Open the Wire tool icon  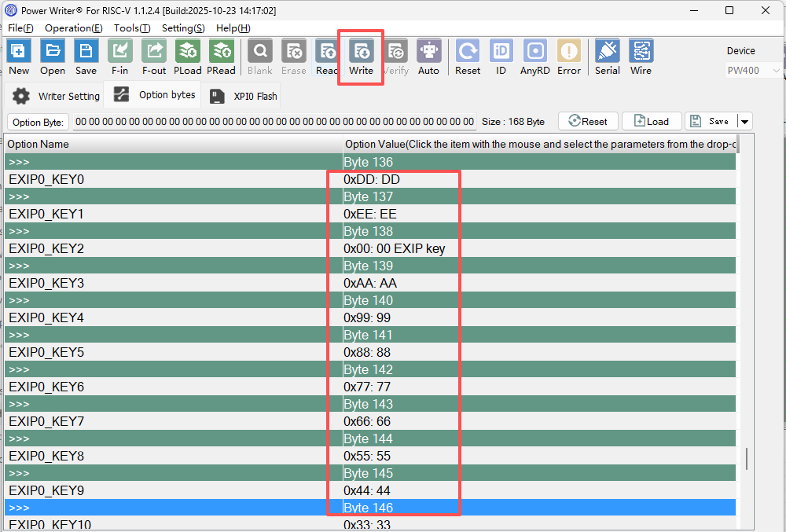click(641, 52)
